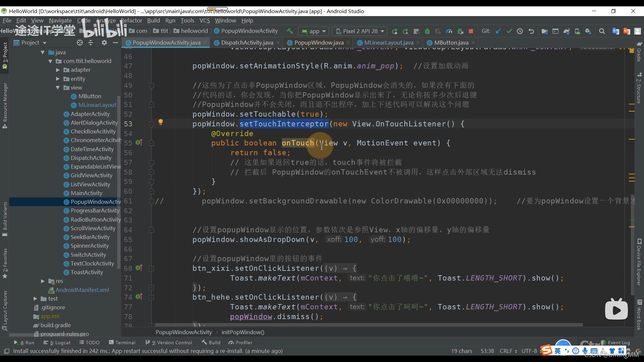Toggle the 1: Project tool window stripe
The height and width of the screenshot is (362, 644).
tap(5, 56)
